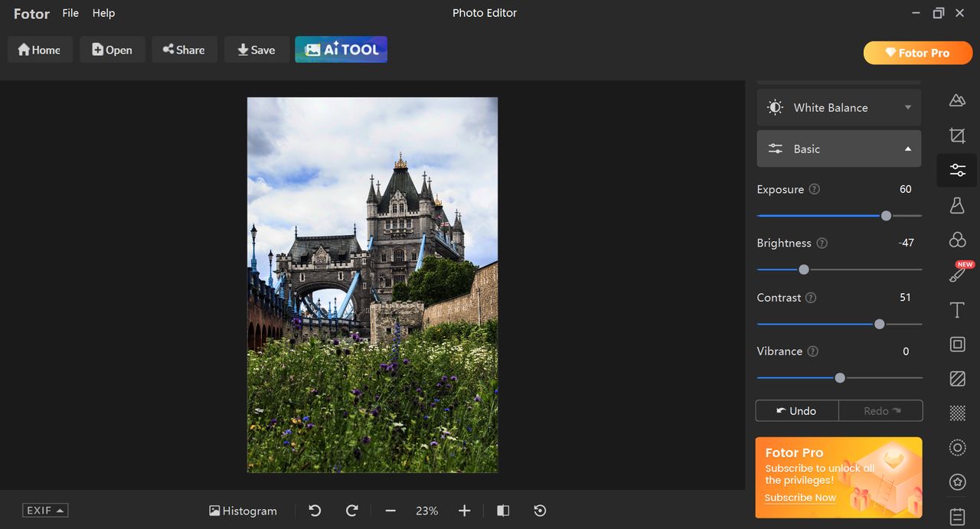Rotate image counterclockwise in bottom bar
The height and width of the screenshot is (529, 980).
tap(315, 511)
